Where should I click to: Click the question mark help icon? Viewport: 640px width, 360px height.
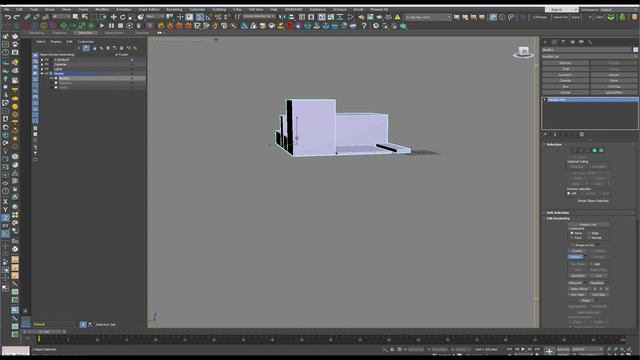(364, 26)
